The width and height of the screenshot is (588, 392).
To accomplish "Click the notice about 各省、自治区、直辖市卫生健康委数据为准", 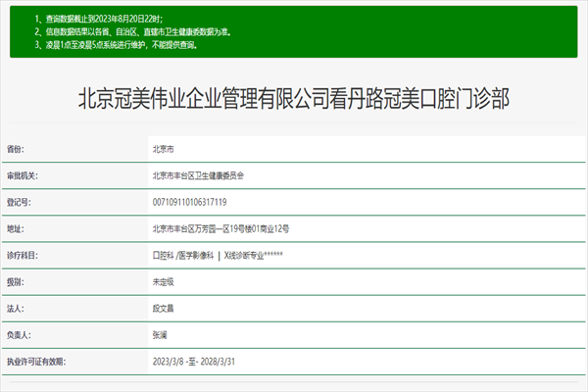I will coord(132,32).
